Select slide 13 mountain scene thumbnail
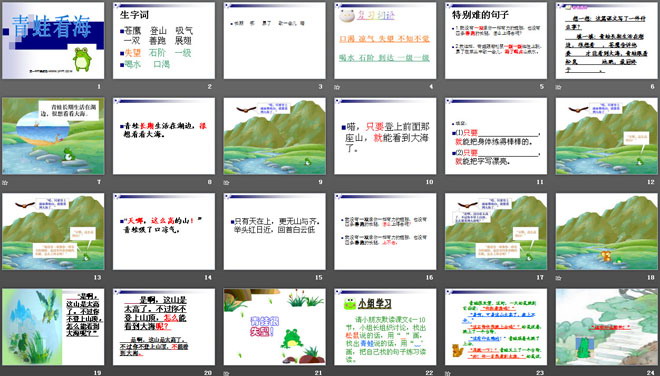This screenshot has width=660, height=376. click(53, 232)
